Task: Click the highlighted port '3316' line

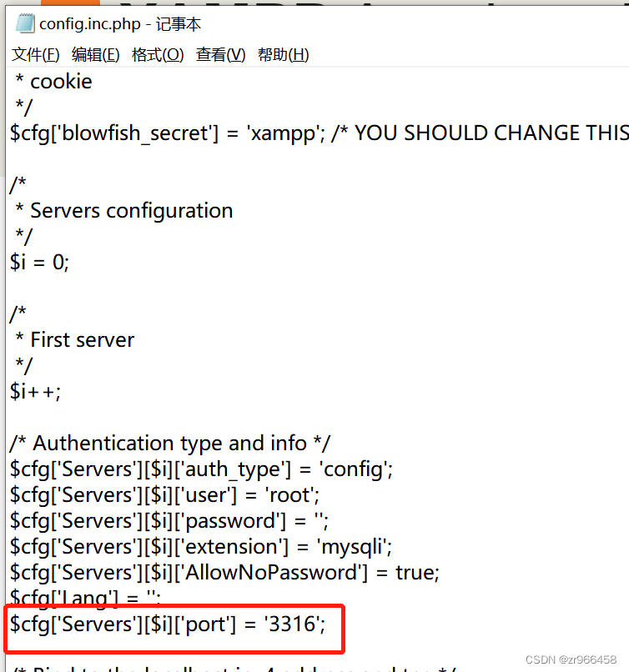Action: pyautogui.click(x=167, y=624)
